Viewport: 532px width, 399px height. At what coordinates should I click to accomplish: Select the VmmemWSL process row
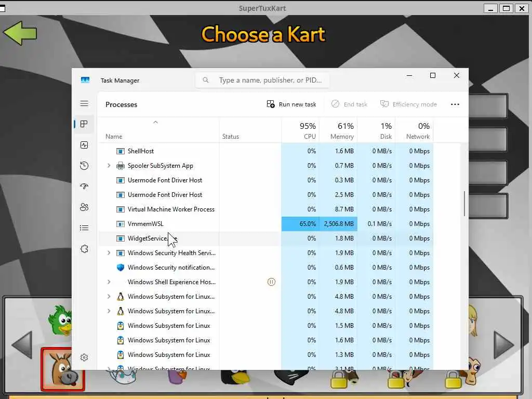[265, 224]
